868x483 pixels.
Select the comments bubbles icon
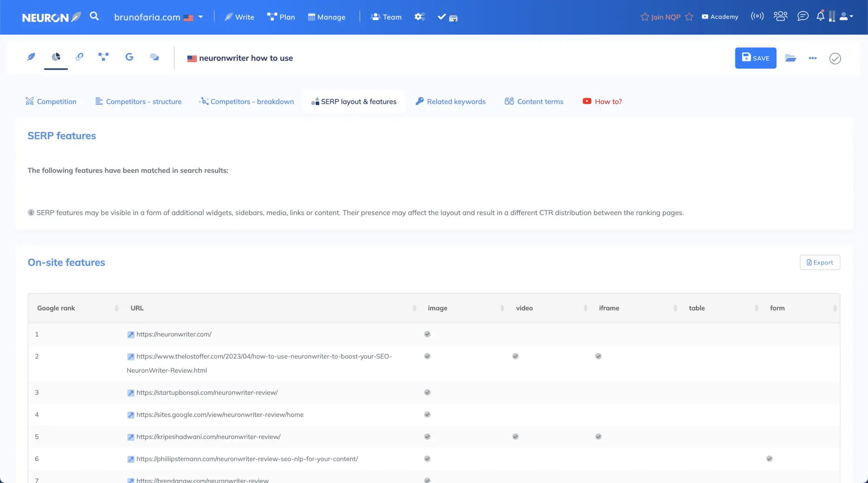click(x=154, y=57)
